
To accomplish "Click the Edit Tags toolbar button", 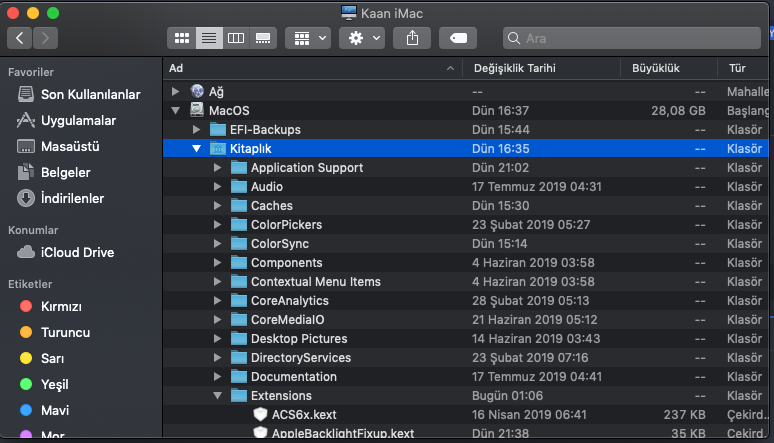I will click(458, 38).
